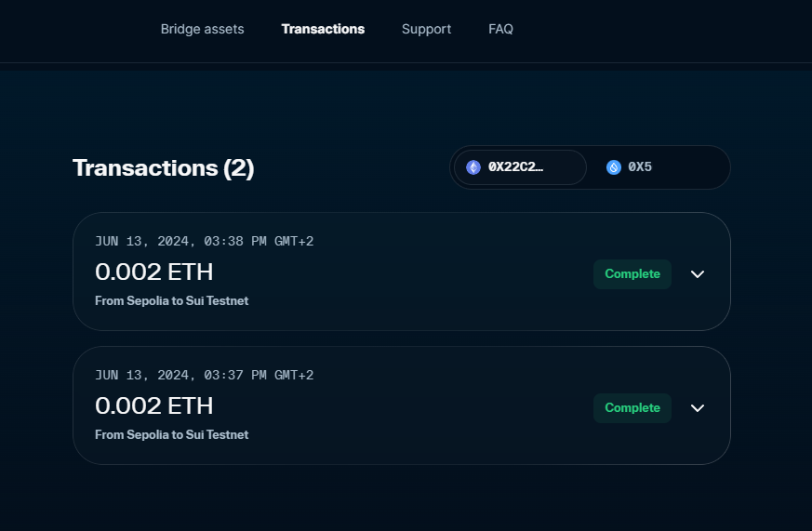This screenshot has height=531, width=812.
Task: Click blank space right of the 0X5 address
Action: [693, 167]
